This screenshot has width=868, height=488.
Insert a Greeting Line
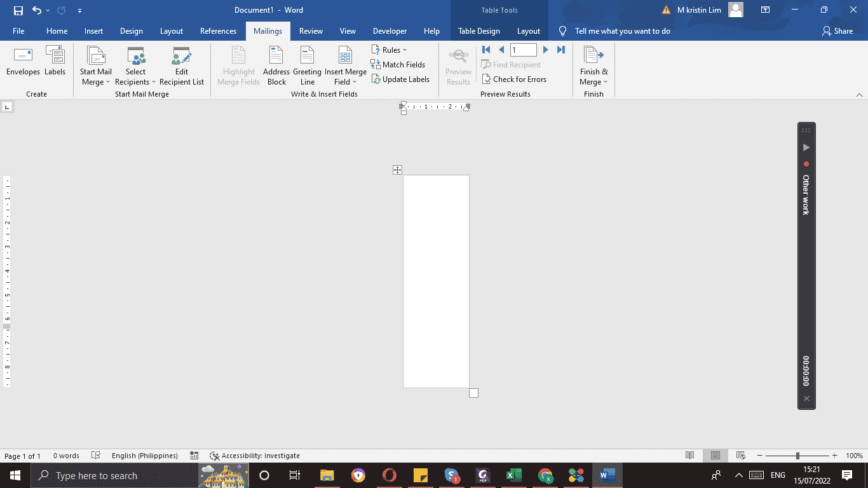tap(308, 66)
